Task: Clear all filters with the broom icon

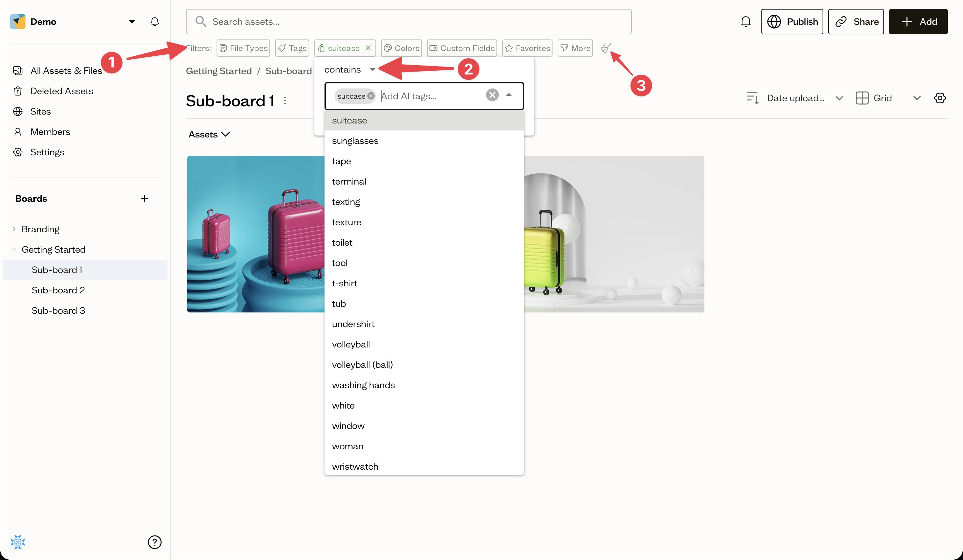Action: pos(605,48)
